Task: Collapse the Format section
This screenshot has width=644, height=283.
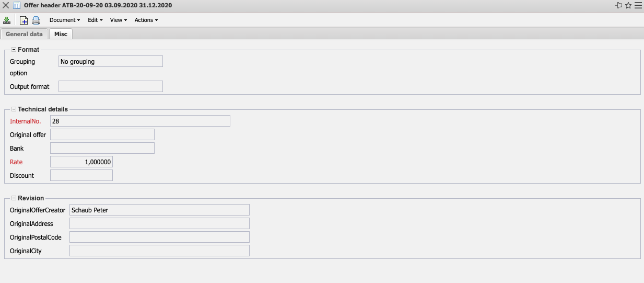Action: point(14,50)
